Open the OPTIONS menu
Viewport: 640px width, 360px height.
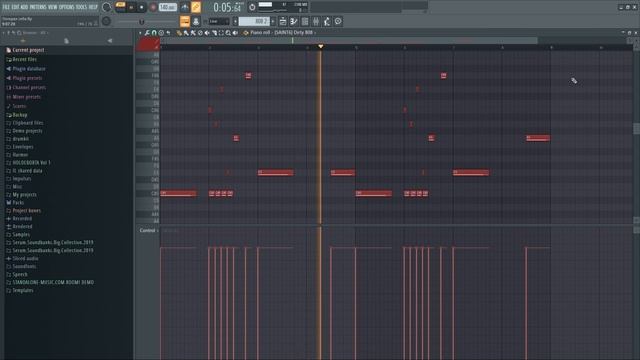(67, 7)
